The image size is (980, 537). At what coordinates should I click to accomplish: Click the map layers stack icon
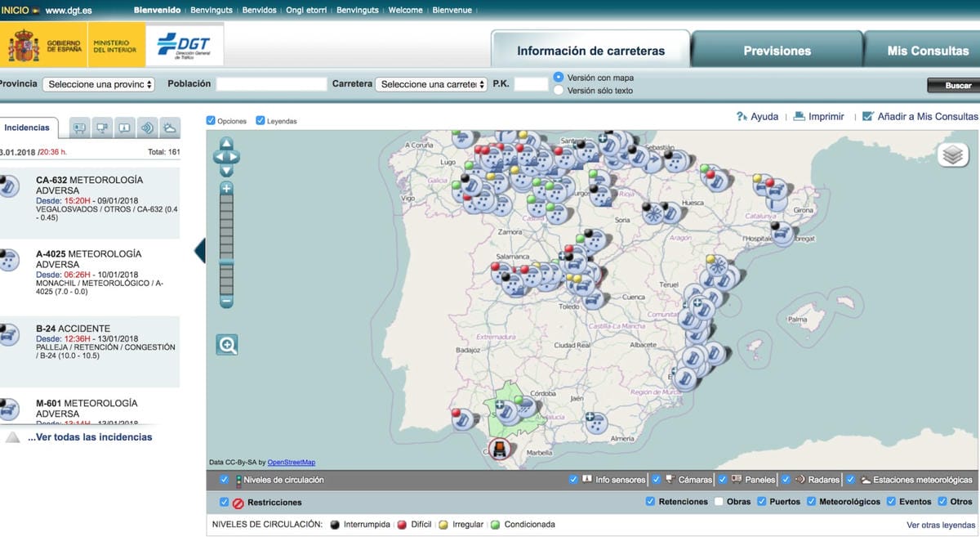coord(952,155)
